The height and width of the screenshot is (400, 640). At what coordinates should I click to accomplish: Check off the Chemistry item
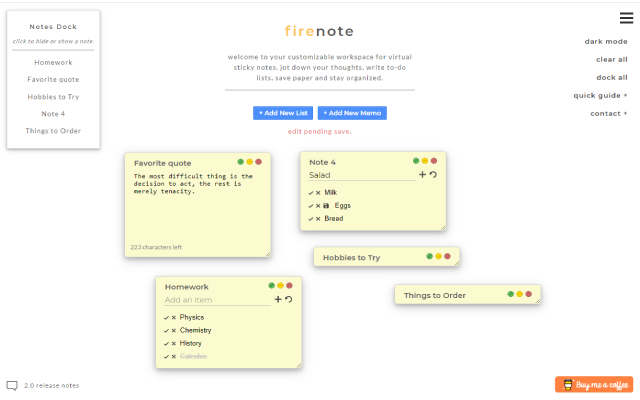coord(167,331)
